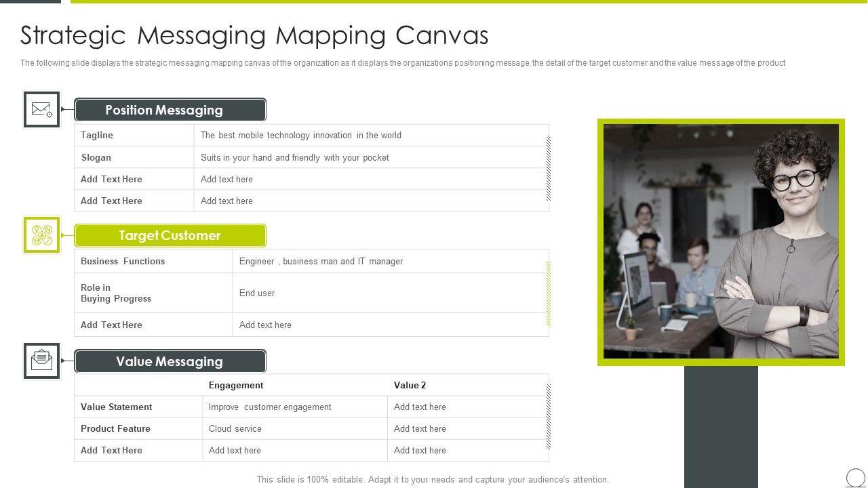Click the circle icon in bottom-right corner

(856, 477)
